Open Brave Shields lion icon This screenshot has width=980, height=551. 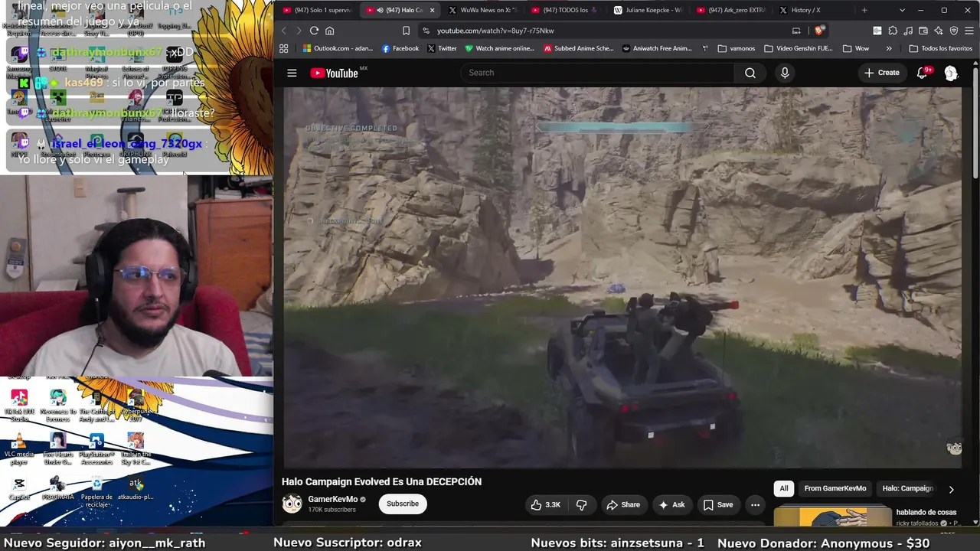[x=818, y=31]
